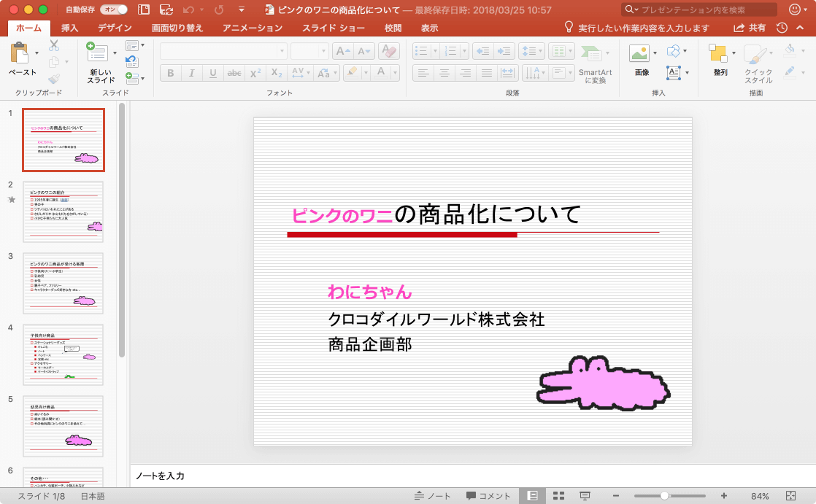Click the fit slide to window icon
The image size is (816, 504).
(790, 496)
